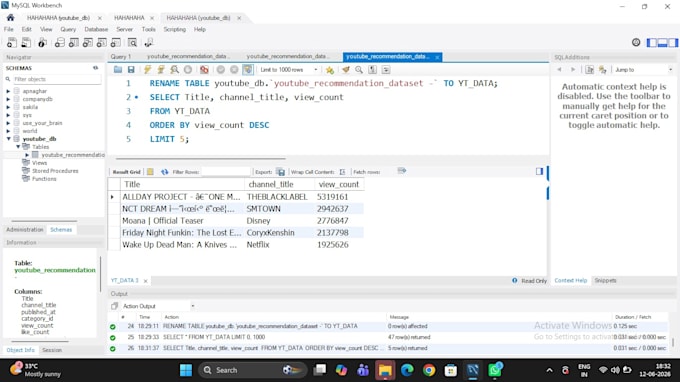Create a new view icon

(x=88, y=42)
